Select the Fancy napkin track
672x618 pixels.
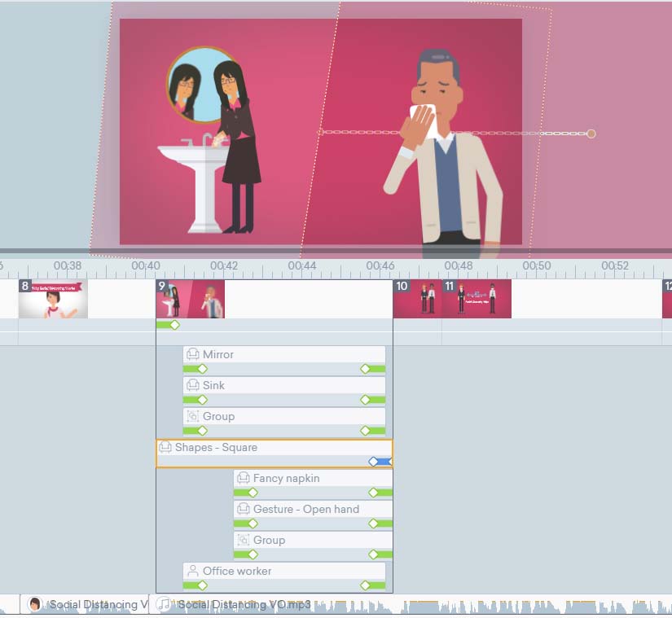point(313,479)
